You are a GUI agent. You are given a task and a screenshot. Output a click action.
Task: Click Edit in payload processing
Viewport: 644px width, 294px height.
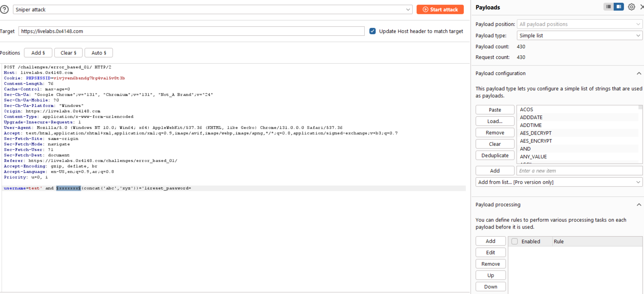coord(491,253)
